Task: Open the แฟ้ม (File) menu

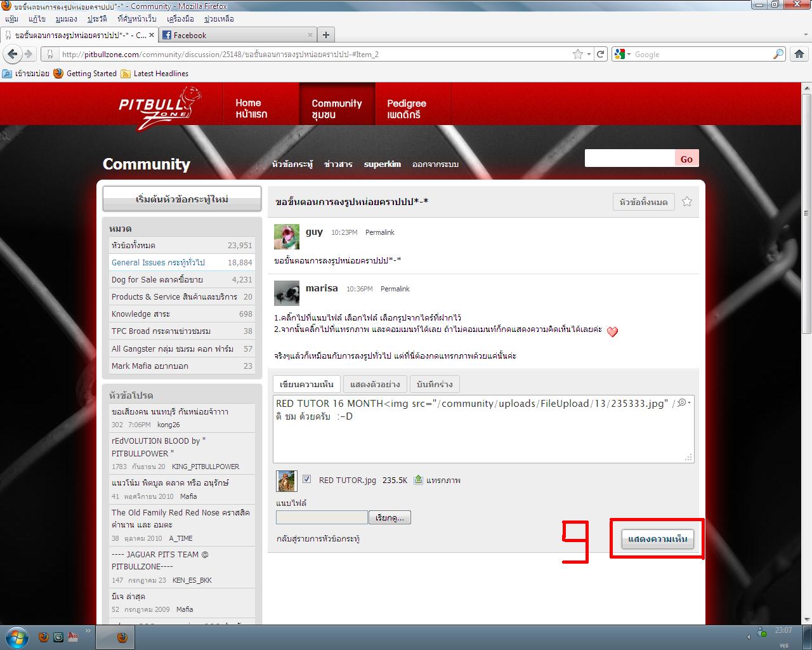Action: [11, 19]
